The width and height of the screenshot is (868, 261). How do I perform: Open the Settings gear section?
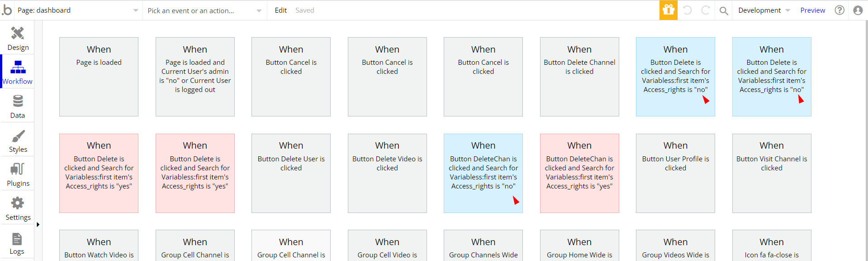pyautogui.click(x=18, y=208)
